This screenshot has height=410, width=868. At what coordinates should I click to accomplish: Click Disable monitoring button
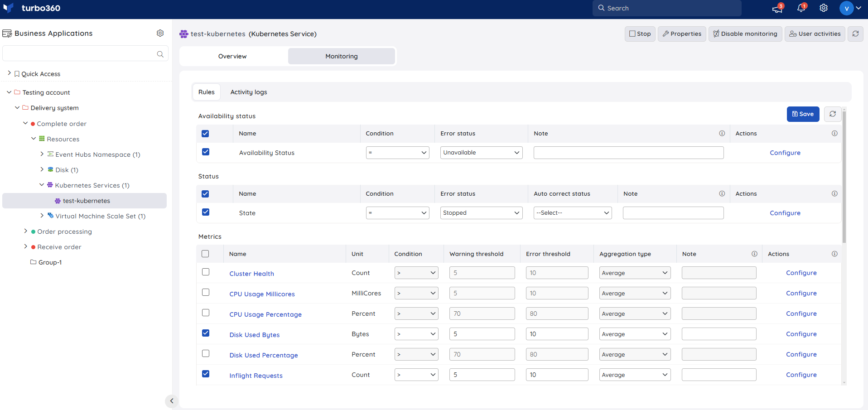[745, 34]
